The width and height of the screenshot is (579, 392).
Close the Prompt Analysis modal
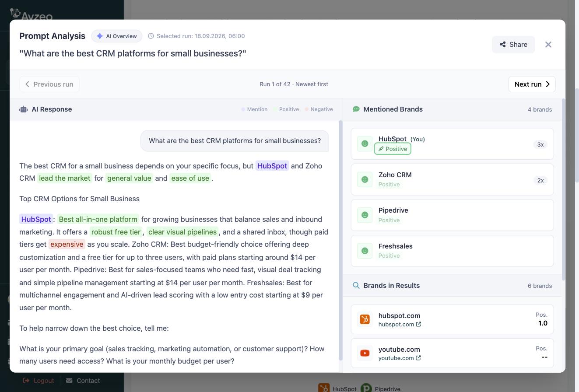pos(548,45)
